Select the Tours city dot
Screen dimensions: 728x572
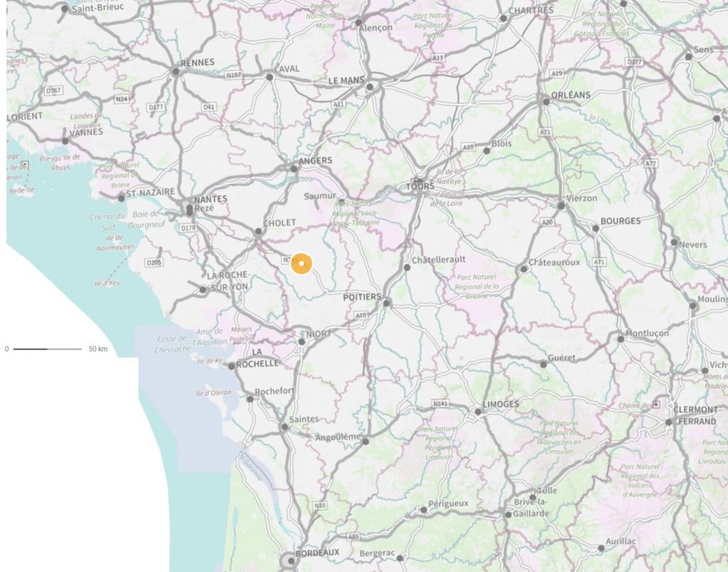(419, 181)
